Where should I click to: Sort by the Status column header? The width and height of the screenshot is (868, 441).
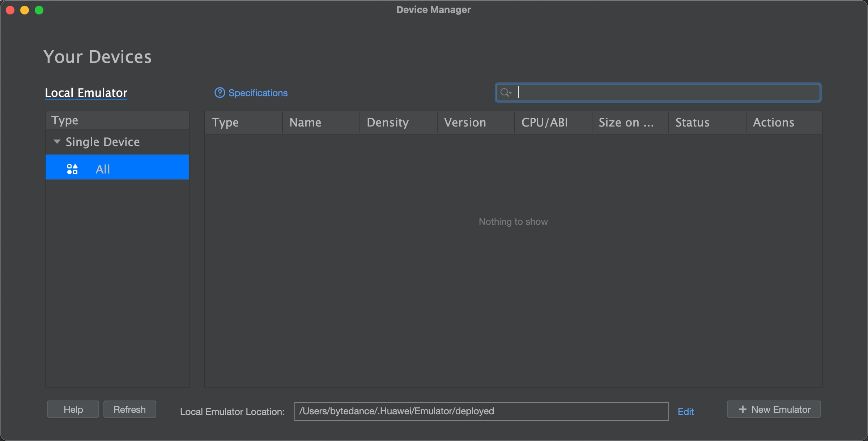(707, 123)
